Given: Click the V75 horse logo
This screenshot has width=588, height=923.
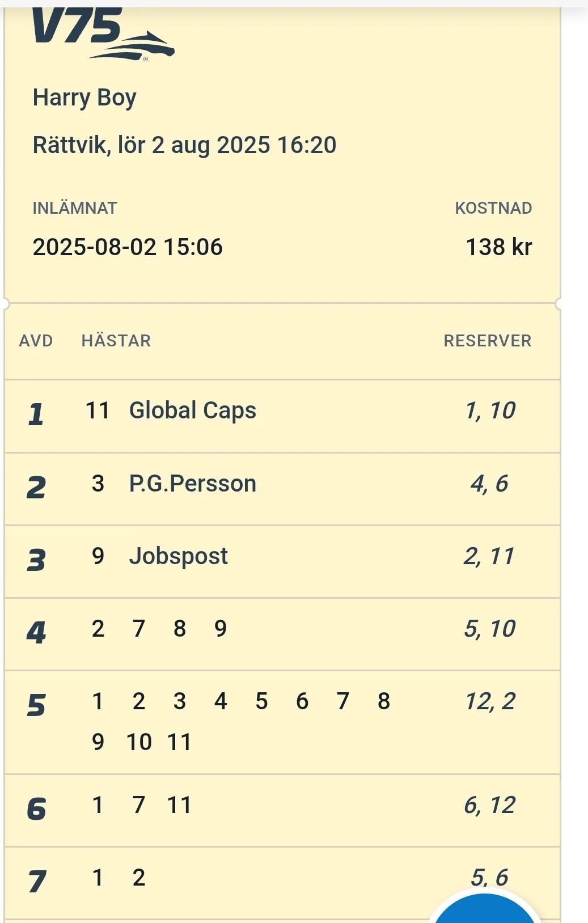Looking at the screenshot, I should point(102,34).
